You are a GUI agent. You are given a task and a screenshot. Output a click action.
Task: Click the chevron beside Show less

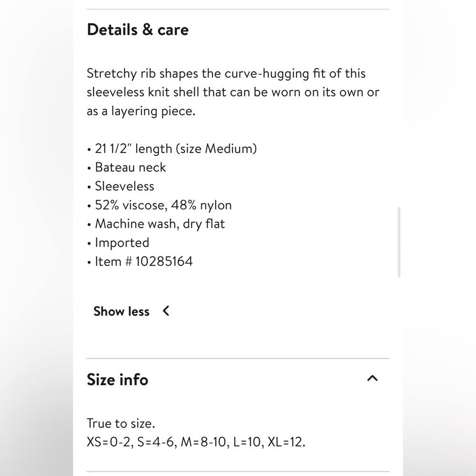166,311
